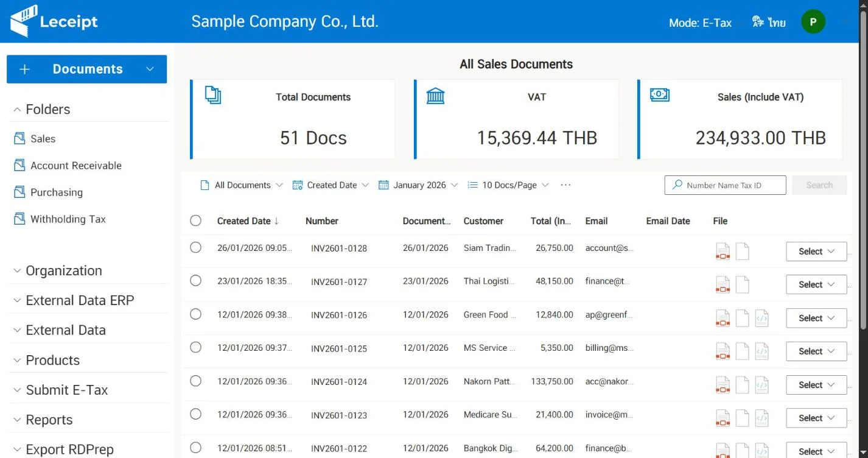Open blank document icon for INV2601-0123
Image resolution: width=868 pixels, height=458 pixels.
tap(742, 418)
